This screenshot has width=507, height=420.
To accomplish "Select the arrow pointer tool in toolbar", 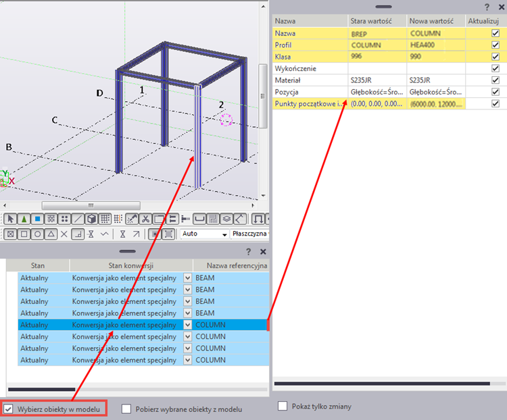I will point(10,219).
